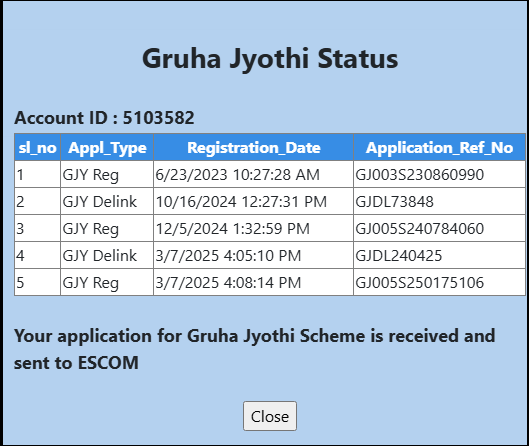Viewport: 529px width, 446px height.
Task: Click GJY Delink in row 4
Action: tap(100, 256)
